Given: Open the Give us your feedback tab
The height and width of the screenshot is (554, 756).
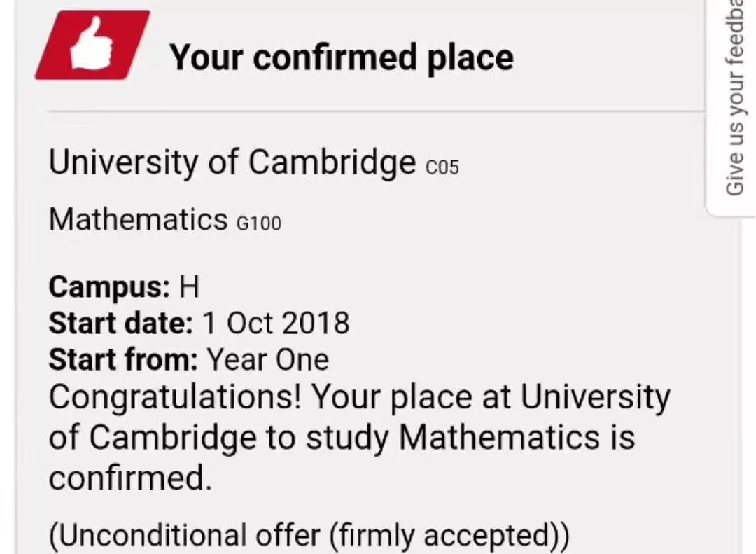Looking at the screenshot, I should tap(731, 104).
